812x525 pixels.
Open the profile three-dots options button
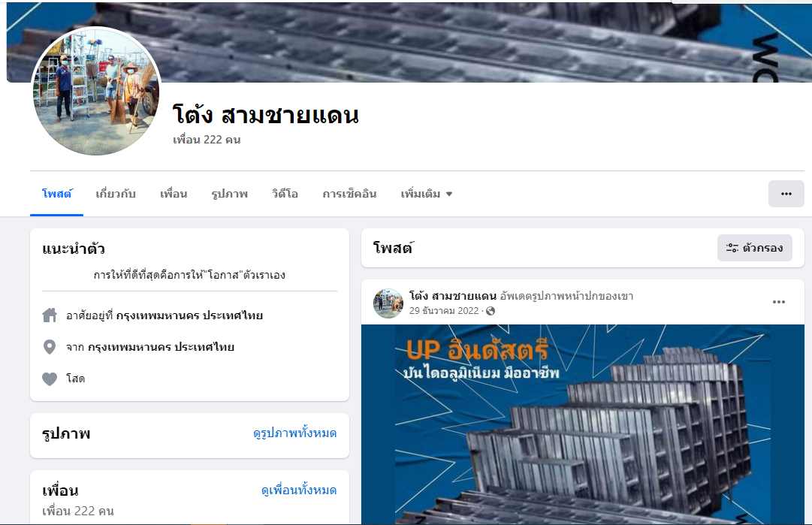786,194
